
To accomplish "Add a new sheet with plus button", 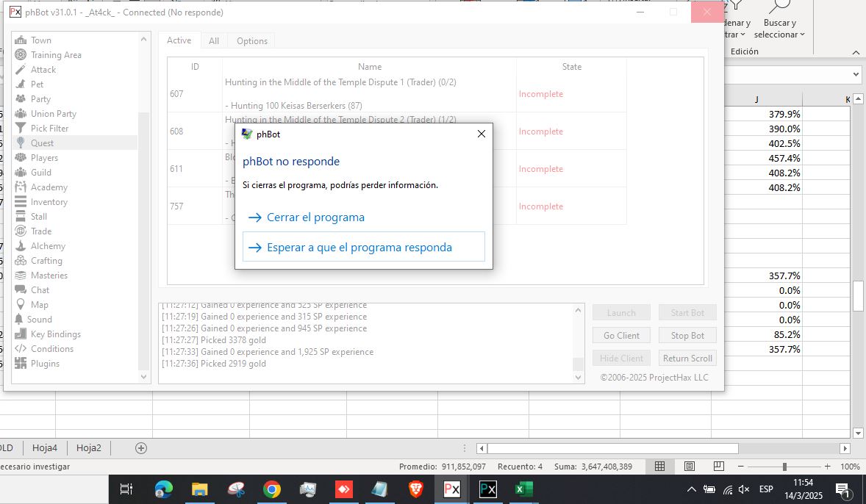I will (x=141, y=447).
